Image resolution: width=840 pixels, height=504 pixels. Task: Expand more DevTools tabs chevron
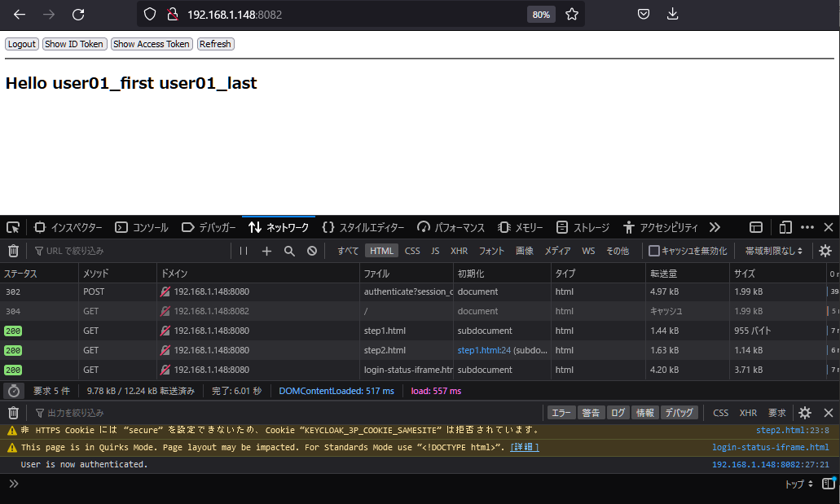click(x=715, y=227)
